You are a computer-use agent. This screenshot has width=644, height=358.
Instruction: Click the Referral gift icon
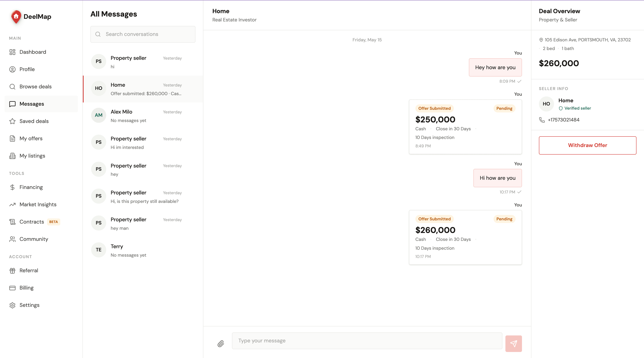[x=12, y=270]
